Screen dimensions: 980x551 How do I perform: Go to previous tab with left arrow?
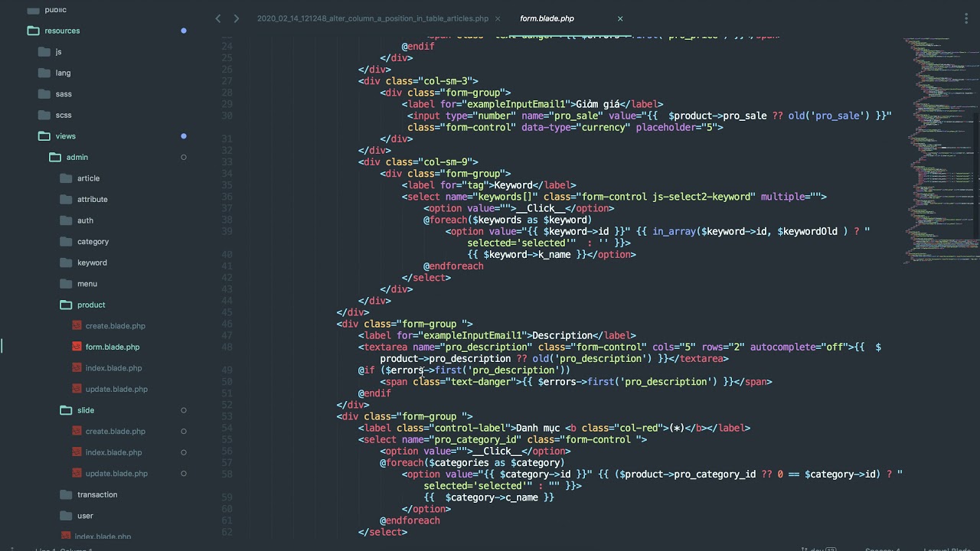[218, 18]
